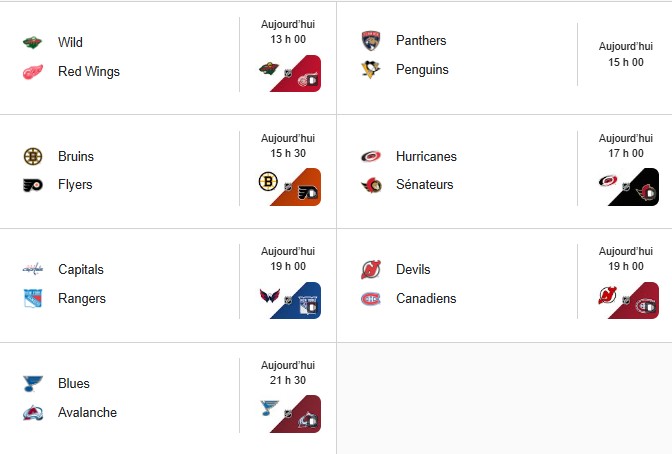Select the Carolina Hurricanes logo
Image resolution: width=672 pixels, height=454 pixels.
pyautogui.click(x=371, y=156)
